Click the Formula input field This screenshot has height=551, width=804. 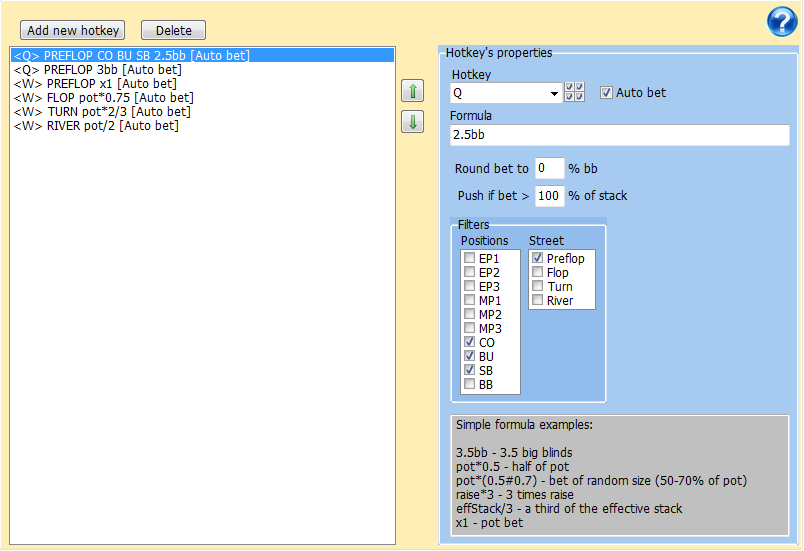pos(620,135)
